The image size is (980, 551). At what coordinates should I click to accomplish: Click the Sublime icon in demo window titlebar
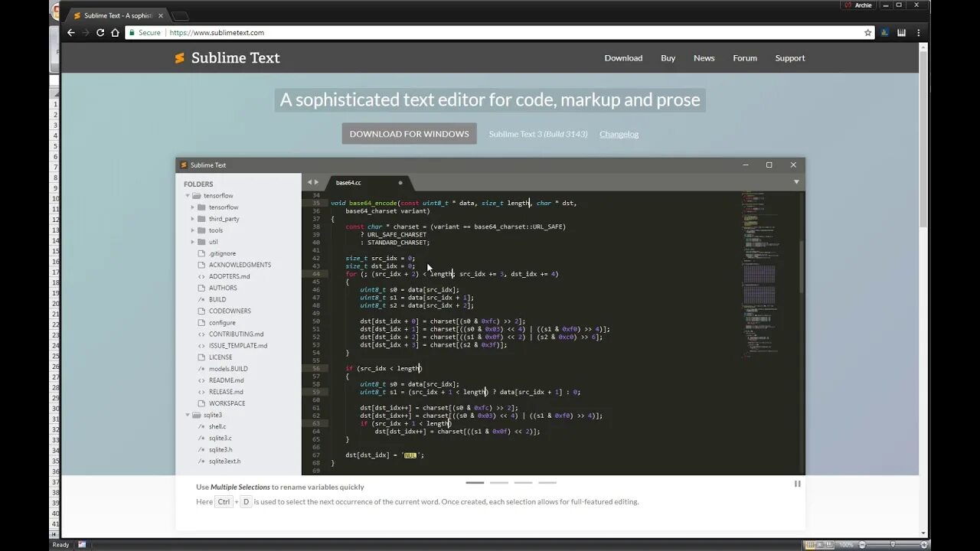(184, 165)
